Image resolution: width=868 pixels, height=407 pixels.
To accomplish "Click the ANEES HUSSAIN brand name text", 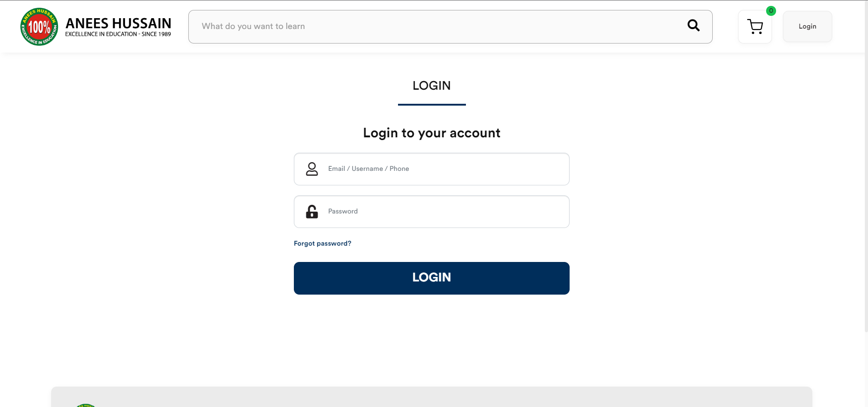I will point(118,23).
